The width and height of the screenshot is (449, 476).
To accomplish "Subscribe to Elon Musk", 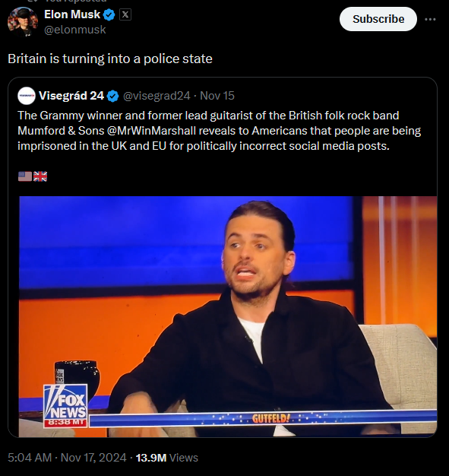I will point(378,19).
